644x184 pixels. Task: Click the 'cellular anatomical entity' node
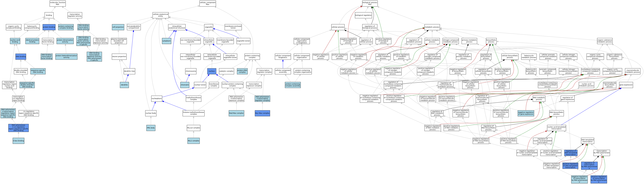coord(161,15)
